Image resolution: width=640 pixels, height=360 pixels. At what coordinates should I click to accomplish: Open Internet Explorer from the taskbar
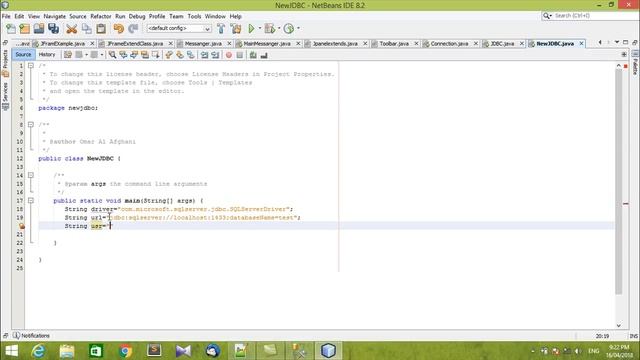point(39,351)
